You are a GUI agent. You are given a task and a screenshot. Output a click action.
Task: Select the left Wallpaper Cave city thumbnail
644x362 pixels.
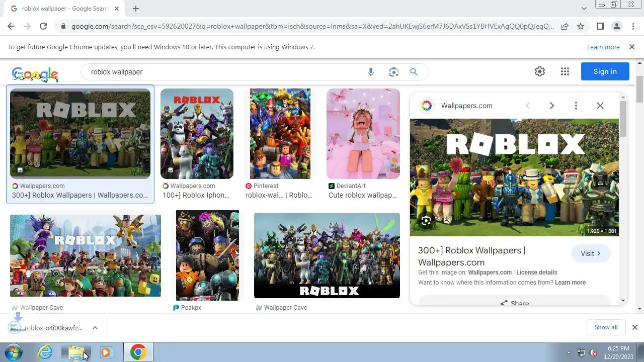coord(86,256)
